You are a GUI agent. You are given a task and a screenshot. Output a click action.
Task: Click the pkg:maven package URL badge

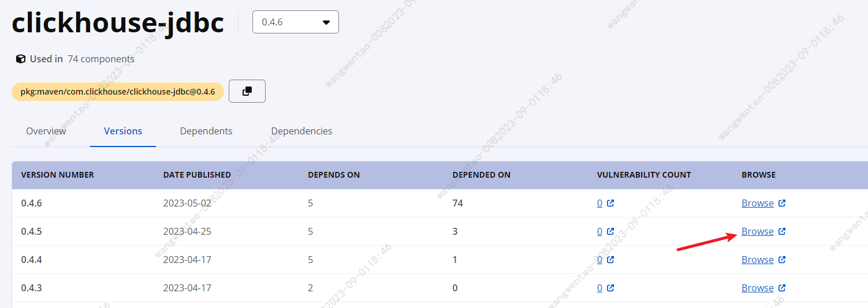118,92
